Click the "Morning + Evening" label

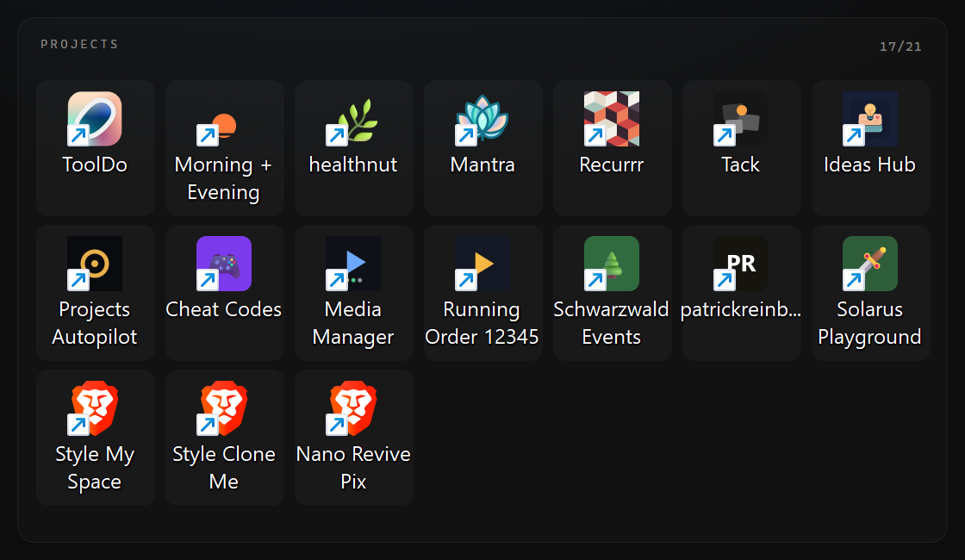click(223, 178)
